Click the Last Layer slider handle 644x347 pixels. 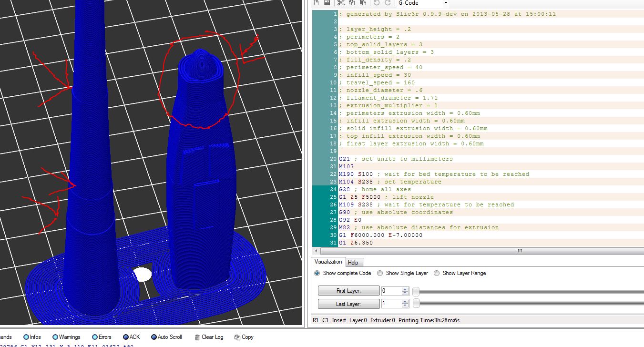(x=416, y=304)
